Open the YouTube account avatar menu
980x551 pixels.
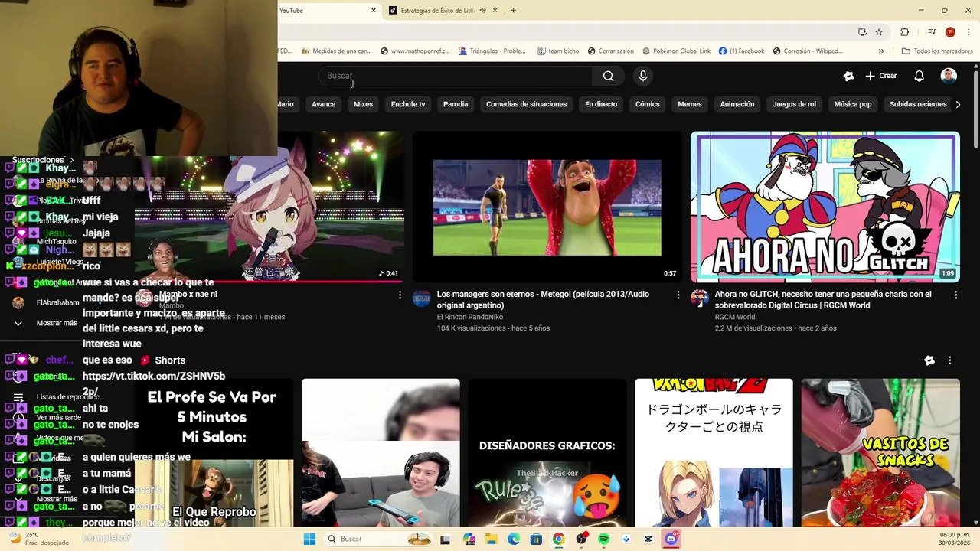(949, 76)
